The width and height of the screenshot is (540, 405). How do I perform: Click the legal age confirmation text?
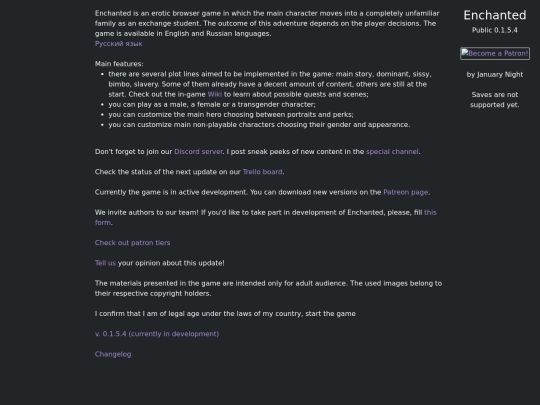tap(225, 314)
